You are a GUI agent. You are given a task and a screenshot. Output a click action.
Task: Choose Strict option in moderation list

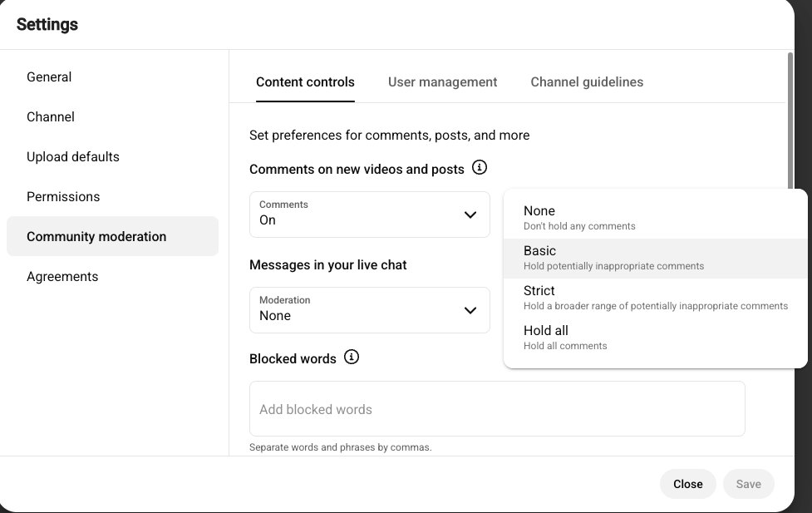pos(655,298)
